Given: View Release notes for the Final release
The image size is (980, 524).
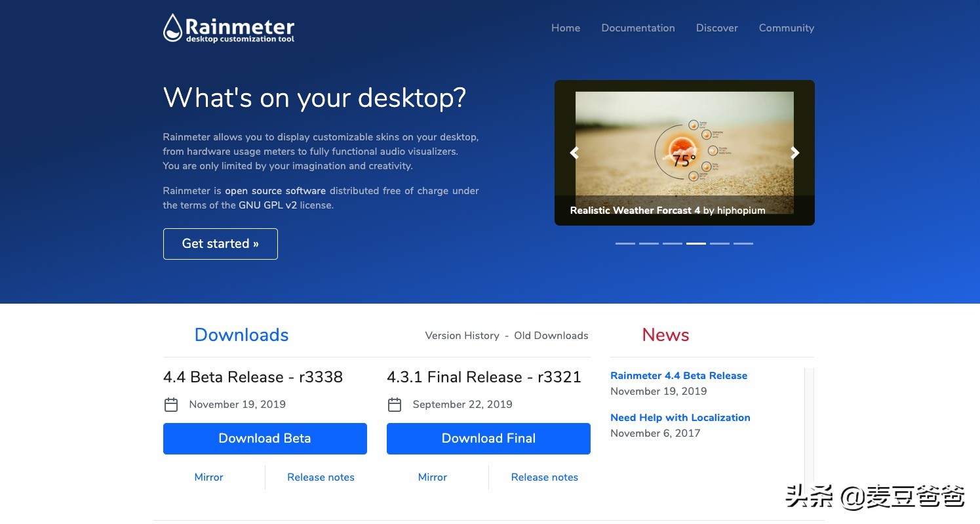Looking at the screenshot, I should point(545,477).
